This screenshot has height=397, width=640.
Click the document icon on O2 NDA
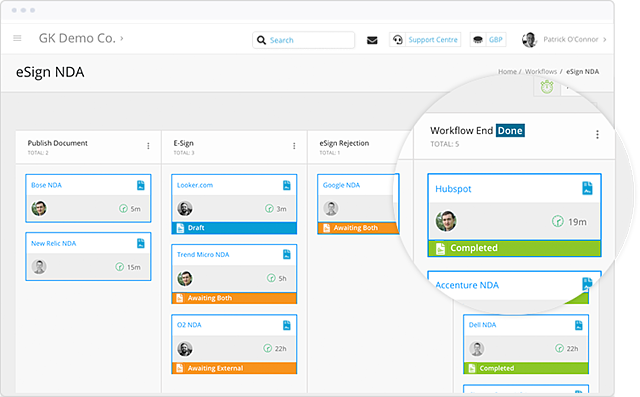[287, 325]
